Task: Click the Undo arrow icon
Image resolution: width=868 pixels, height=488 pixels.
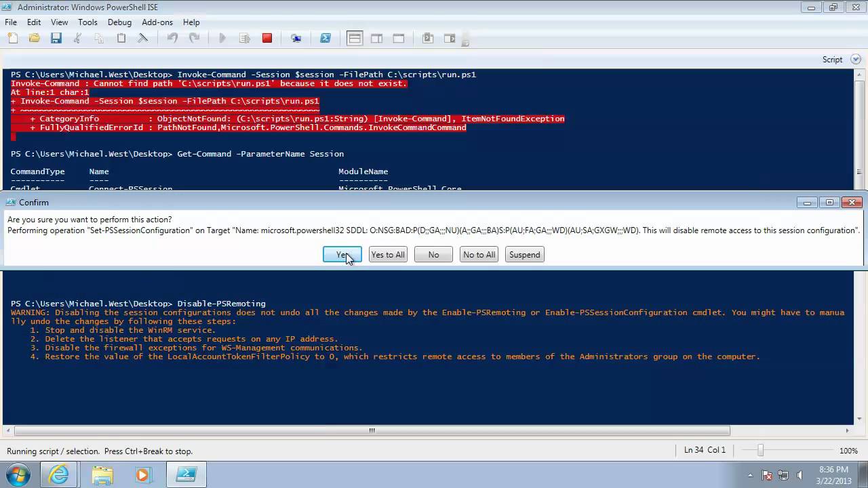Action: coord(172,39)
